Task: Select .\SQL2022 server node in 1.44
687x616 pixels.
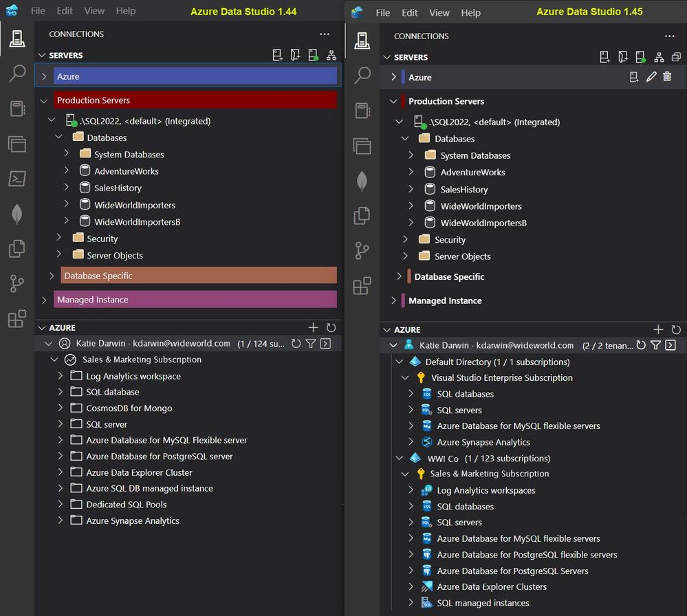Action: pyautogui.click(x=145, y=121)
